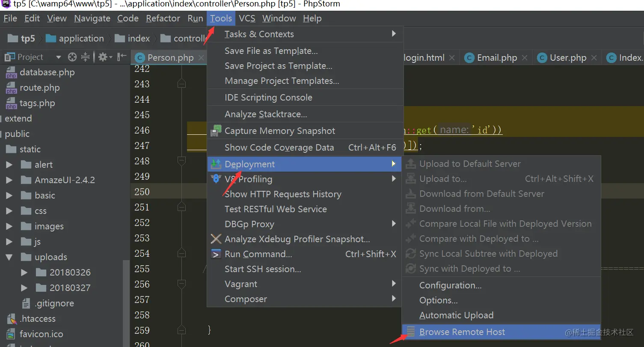
Task: Open the Navigate menu
Action: pyautogui.click(x=92, y=18)
